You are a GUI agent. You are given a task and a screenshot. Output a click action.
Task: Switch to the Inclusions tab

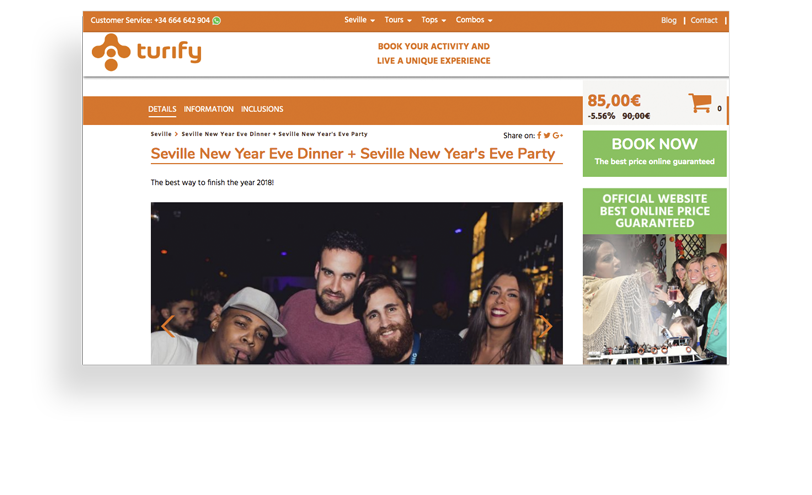pyautogui.click(x=262, y=109)
